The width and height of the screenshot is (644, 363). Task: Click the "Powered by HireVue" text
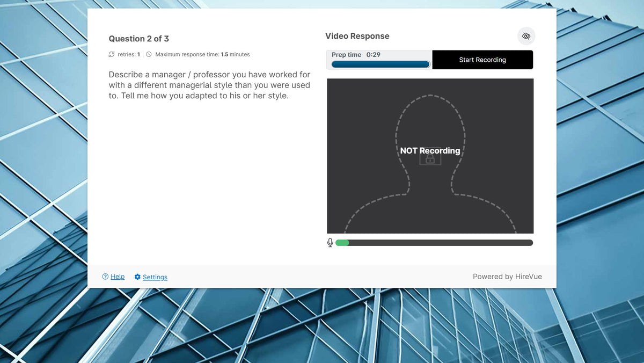click(507, 277)
